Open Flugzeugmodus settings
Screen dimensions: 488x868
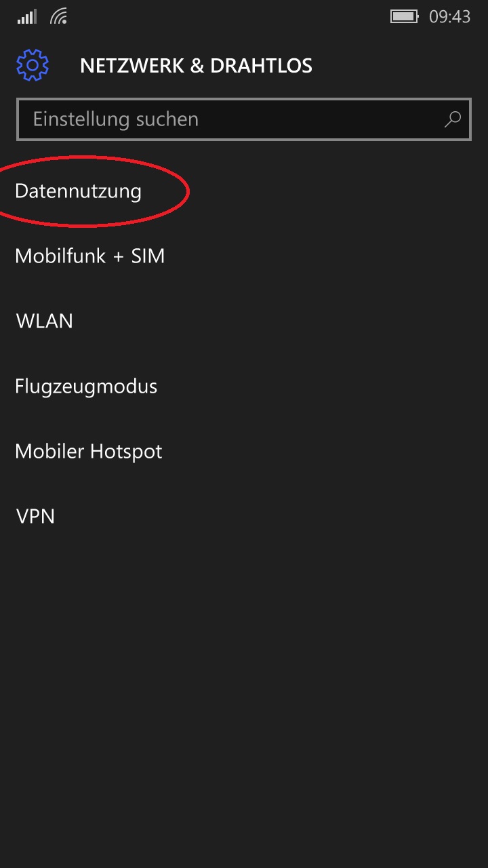tap(244, 387)
